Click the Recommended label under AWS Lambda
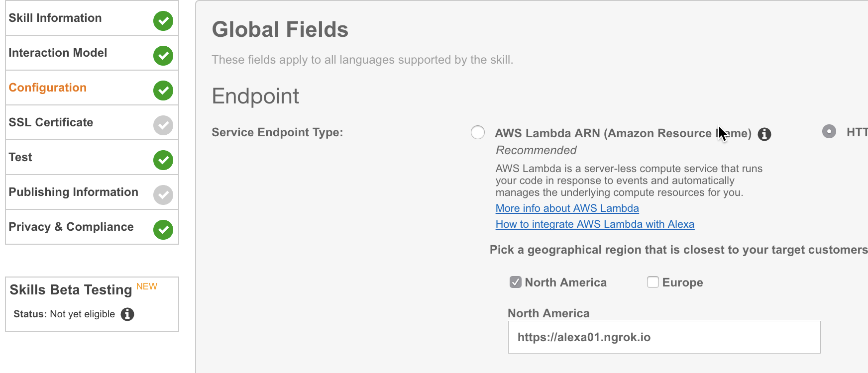Viewport: 868px width, 373px height. [x=536, y=150]
